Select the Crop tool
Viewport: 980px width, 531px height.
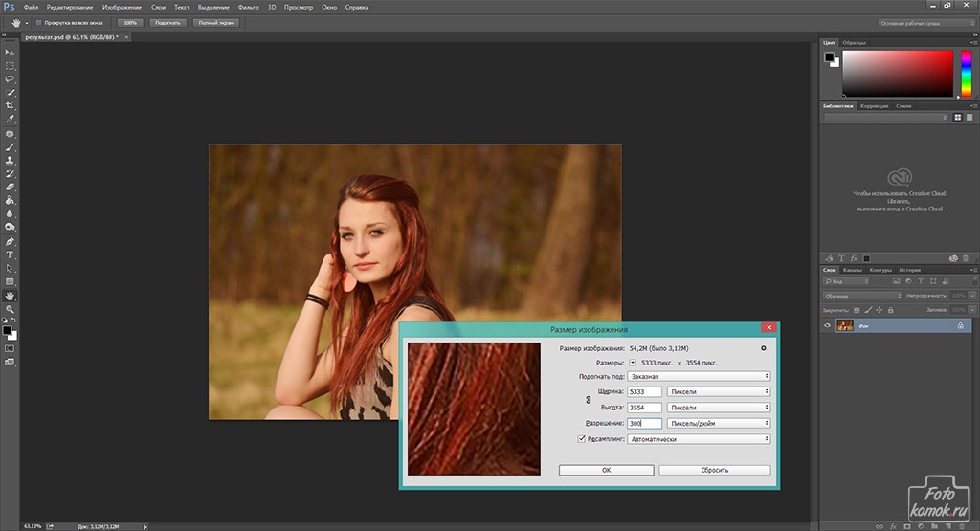[x=11, y=105]
